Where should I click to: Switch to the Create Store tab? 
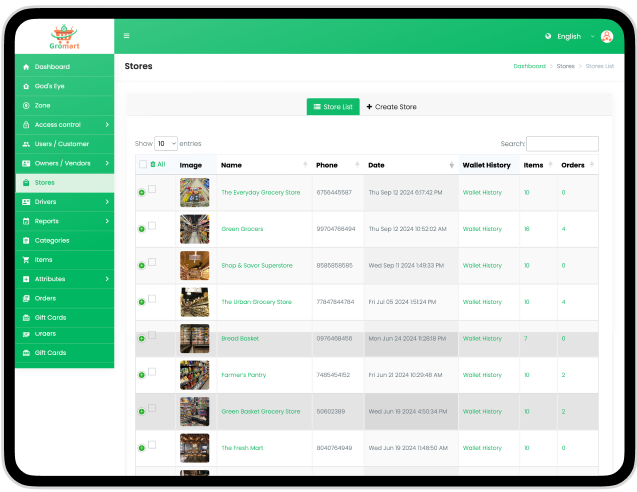tap(391, 106)
